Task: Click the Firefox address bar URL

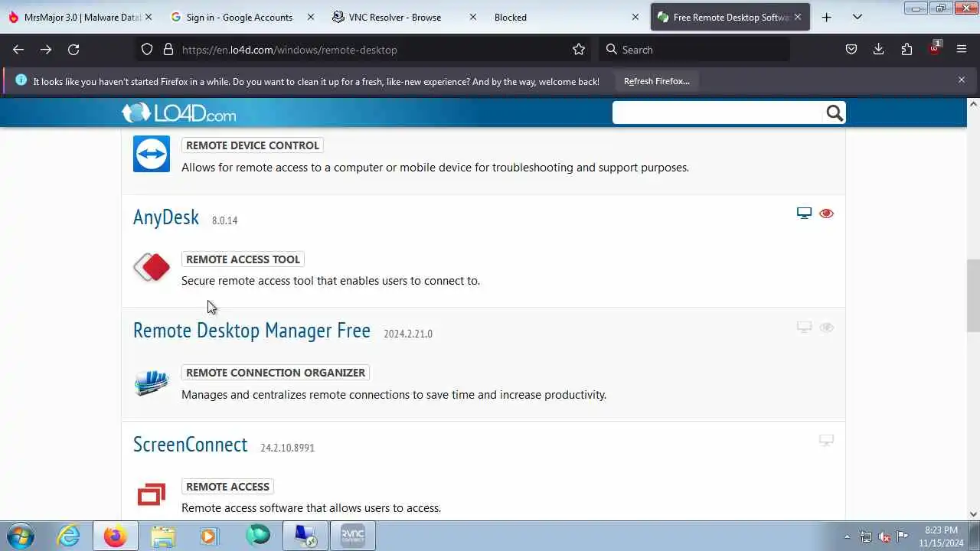Action: pyautogui.click(x=289, y=50)
